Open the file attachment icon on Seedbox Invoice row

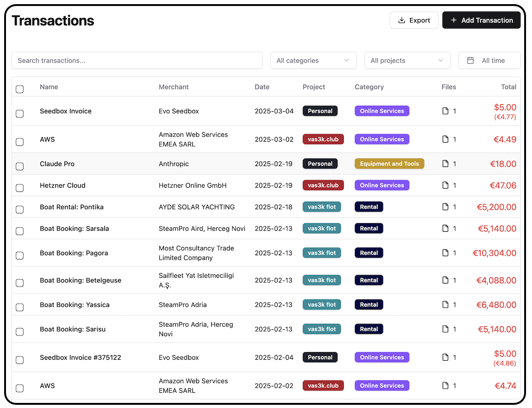pyautogui.click(x=446, y=111)
